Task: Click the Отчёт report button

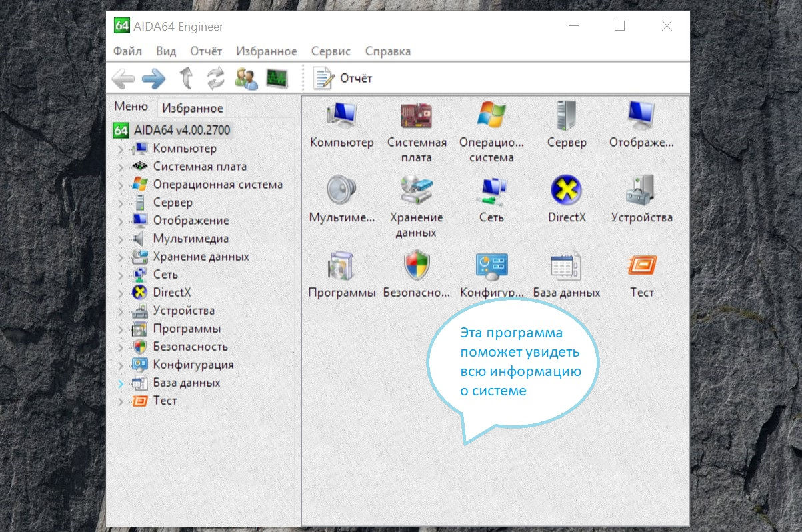Action: click(x=343, y=79)
